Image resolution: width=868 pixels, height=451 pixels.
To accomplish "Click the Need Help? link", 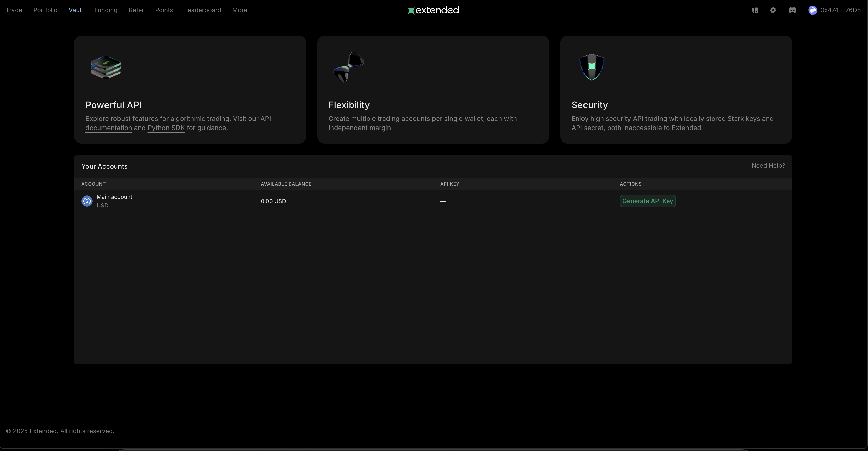I will point(768,166).
